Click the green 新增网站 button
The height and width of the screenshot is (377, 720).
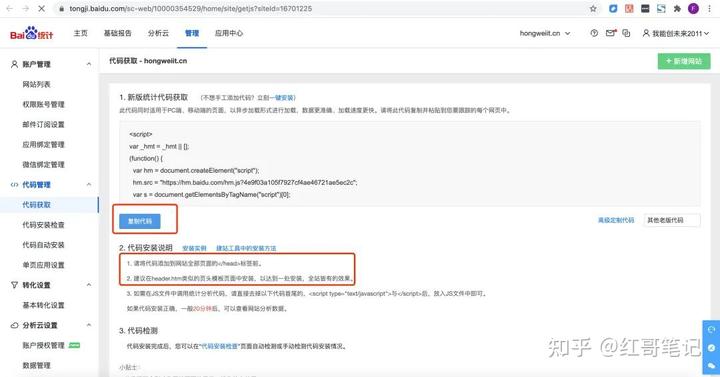(684, 61)
